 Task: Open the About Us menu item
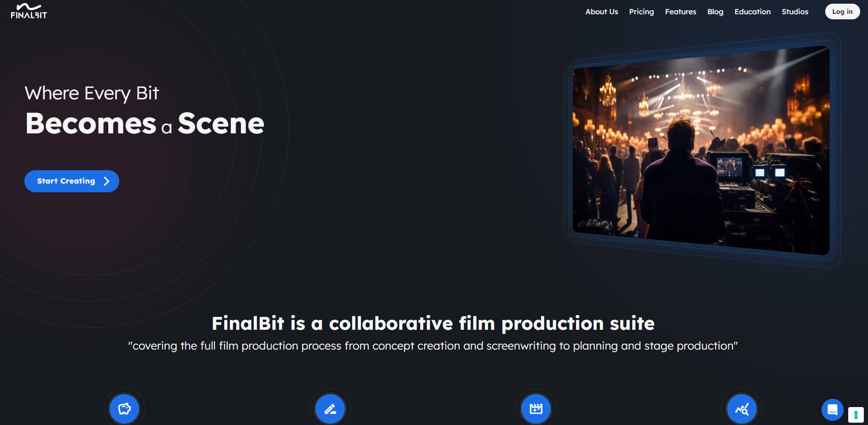(x=601, y=11)
